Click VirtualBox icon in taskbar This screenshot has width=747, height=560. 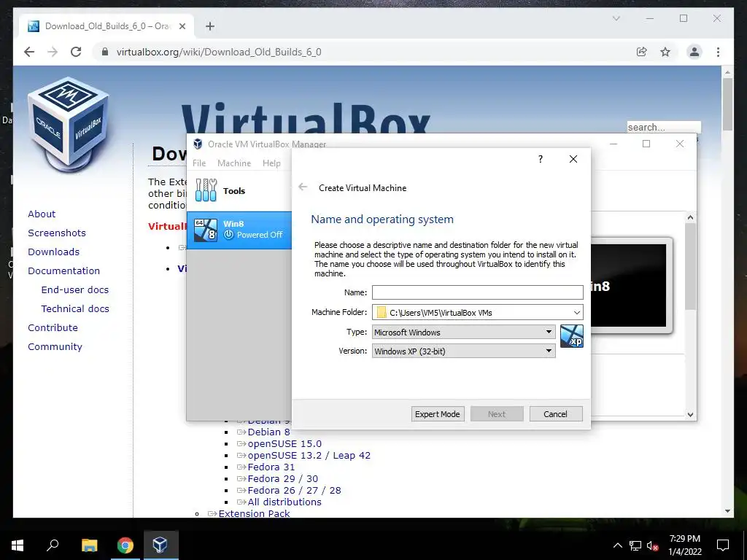pos(160,545)
